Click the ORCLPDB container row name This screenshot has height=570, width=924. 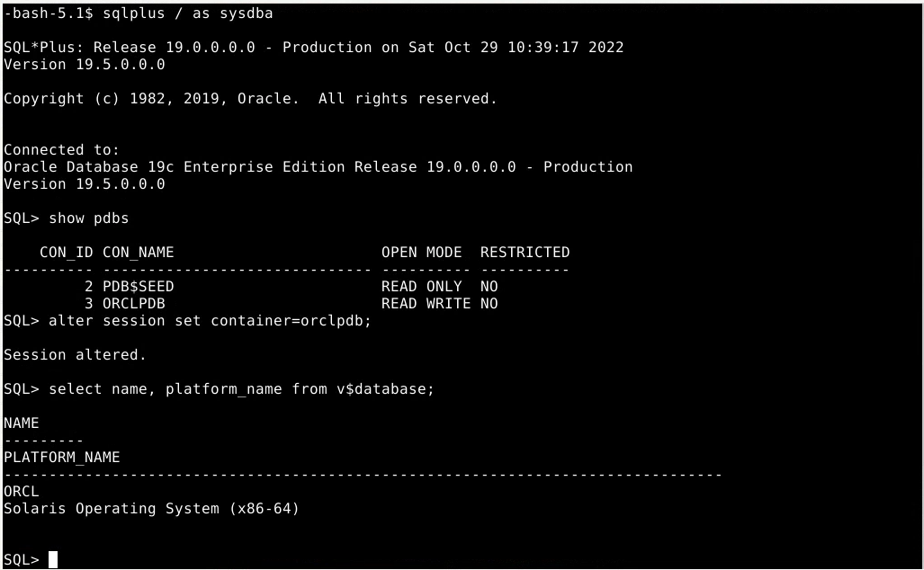(x=133, y=304)
